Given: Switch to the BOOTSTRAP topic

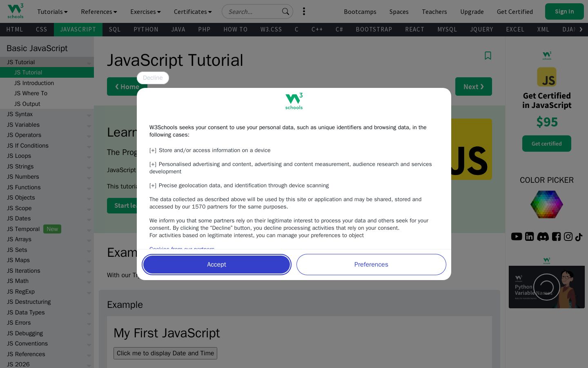Looking at the screenshot, I should point(374,29).
